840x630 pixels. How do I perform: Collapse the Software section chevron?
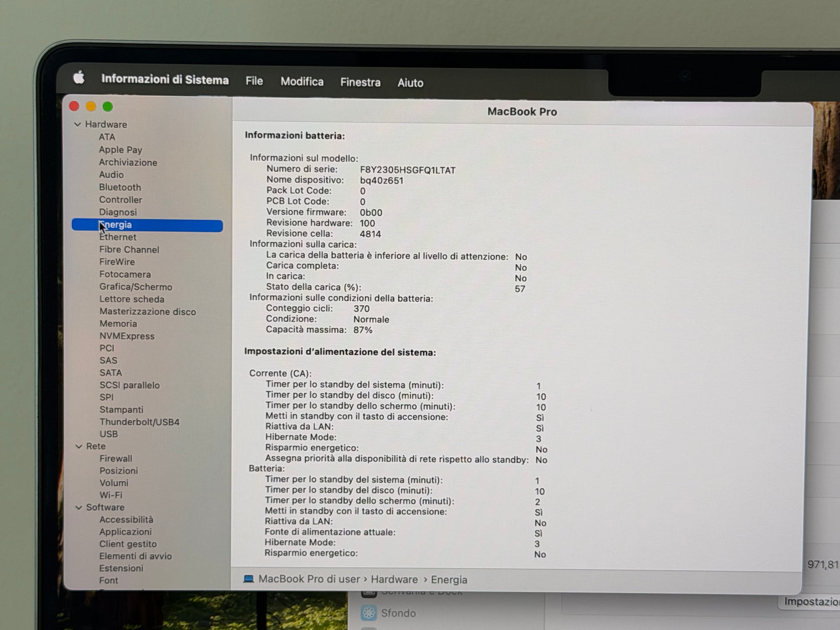tap(79, 507)
